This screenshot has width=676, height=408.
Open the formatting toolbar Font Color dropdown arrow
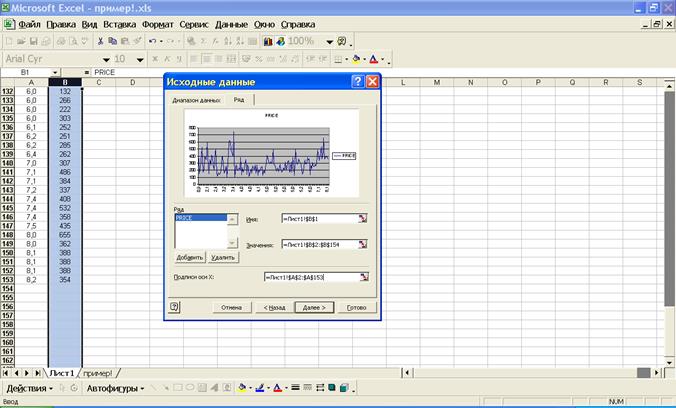click(x=382, y=59)
